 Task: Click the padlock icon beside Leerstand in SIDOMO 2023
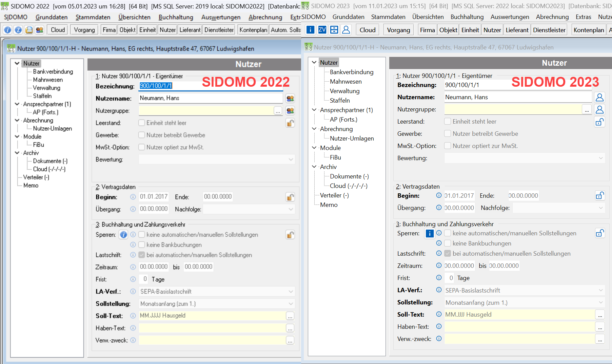pos(599,122)
